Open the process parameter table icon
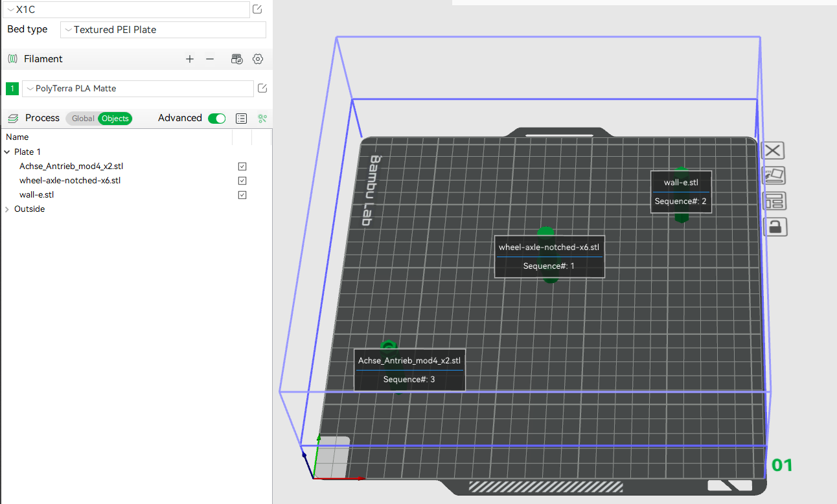The image size is (837, 504). click(x=241, y=119)
